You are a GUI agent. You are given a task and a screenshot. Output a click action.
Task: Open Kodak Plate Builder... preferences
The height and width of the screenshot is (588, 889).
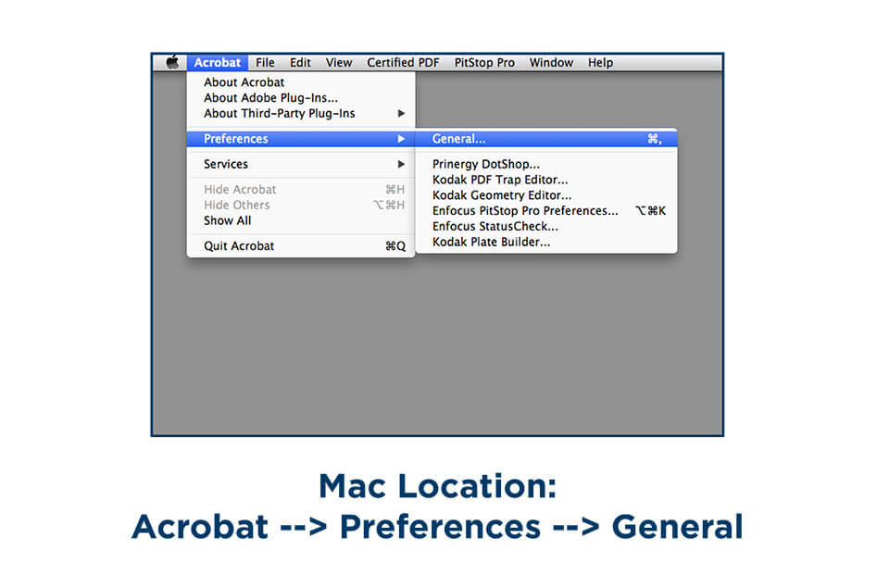pyautogui.click(x=546, y=242)
